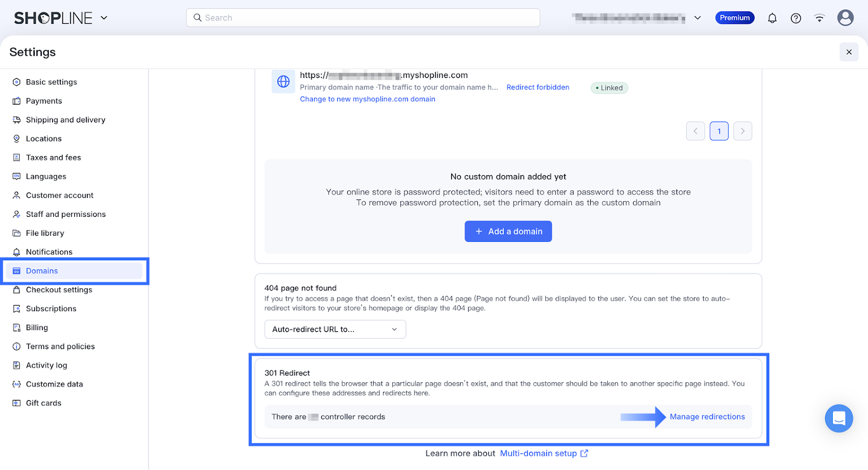Open the Auto-redirect URL dropdown
The width and height of the screenshot is (868, 470).
[x=335, y=329]
